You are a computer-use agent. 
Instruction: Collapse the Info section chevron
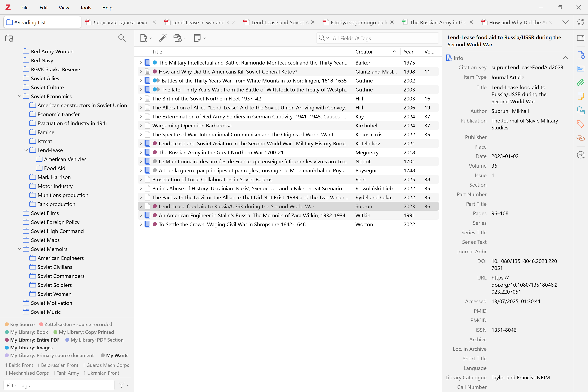[x=566, y=58]
